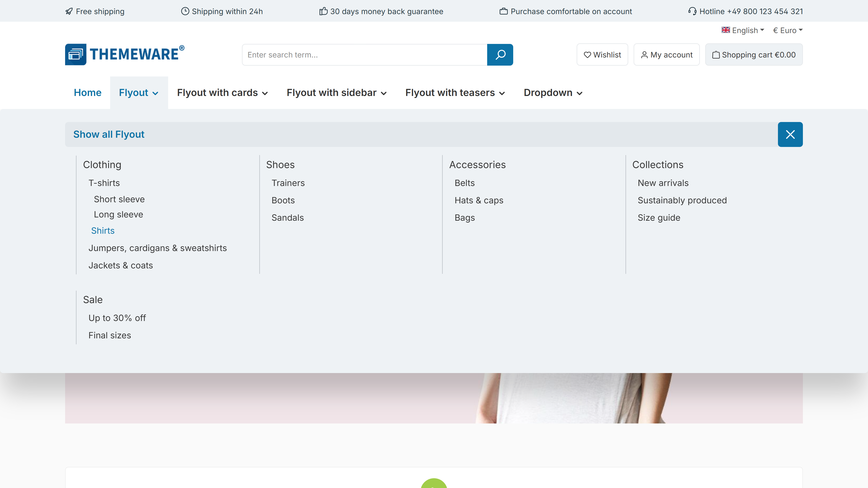Viewport: 868px width, 488px height.
Task: Open the Euro currency dropdown
Action: click(x=788, y=30)
